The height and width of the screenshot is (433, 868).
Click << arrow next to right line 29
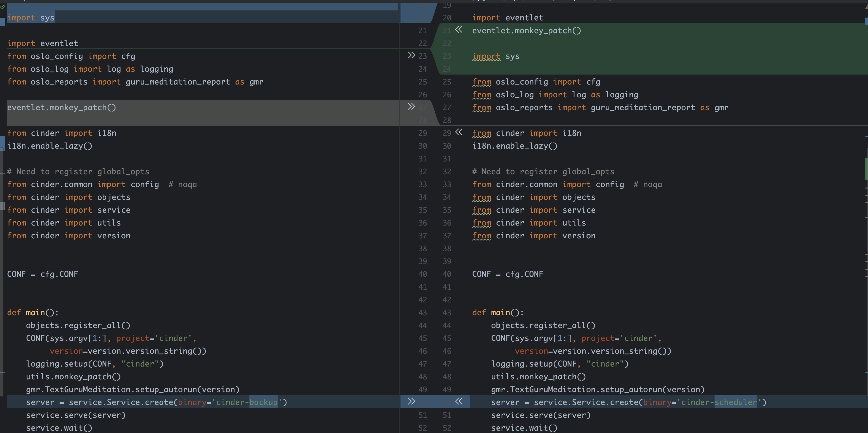[459, 132]
